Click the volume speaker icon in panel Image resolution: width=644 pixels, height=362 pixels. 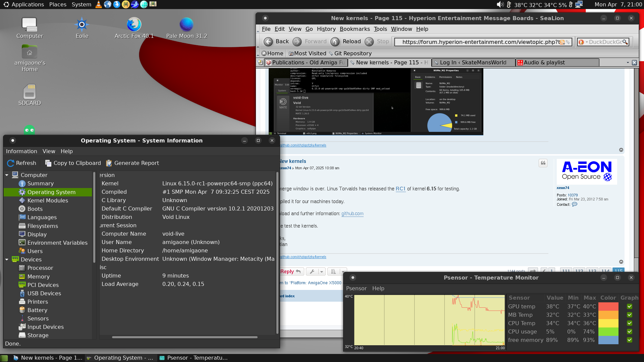click(x=500, y=4)
